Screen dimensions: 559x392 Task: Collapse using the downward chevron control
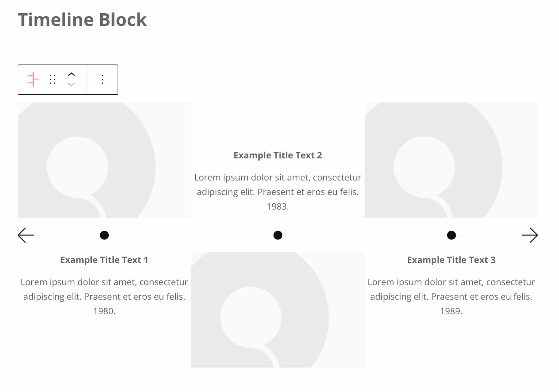(x=71, y=84)
